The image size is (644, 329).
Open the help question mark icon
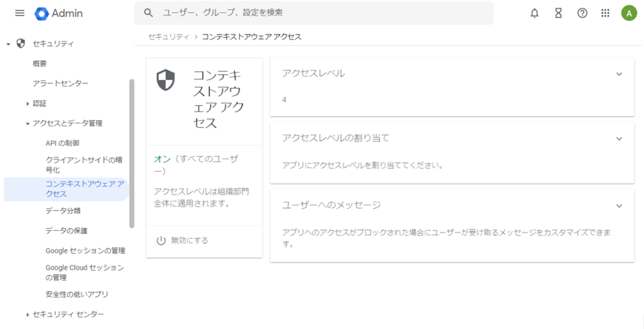point(582,13)
